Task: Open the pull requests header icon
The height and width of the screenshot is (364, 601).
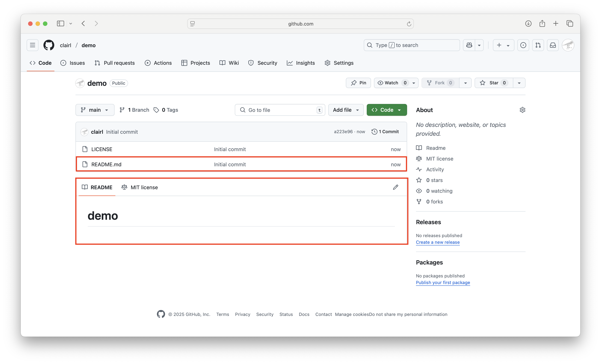Action: click(538, 45)
